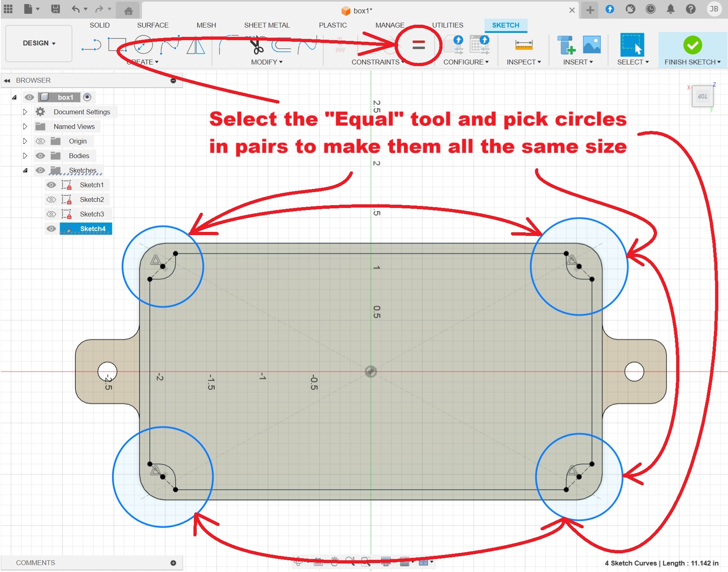Click the TOP face of ViewCube
The height and width of the screenshot is (572, 728).
pos(702,96)
